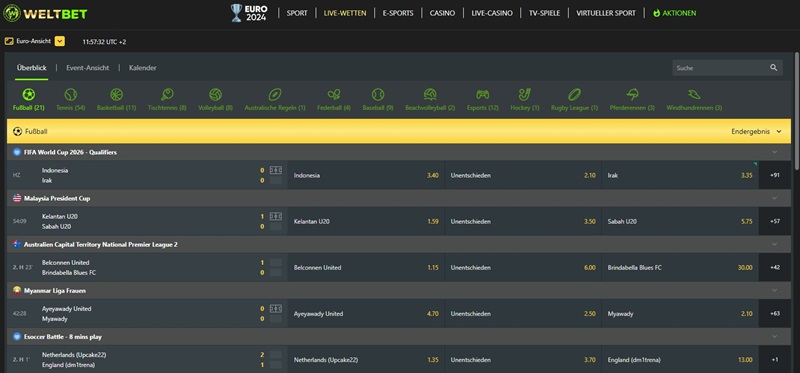
Task: Open the Casino menu
Action: pos(442,13)
